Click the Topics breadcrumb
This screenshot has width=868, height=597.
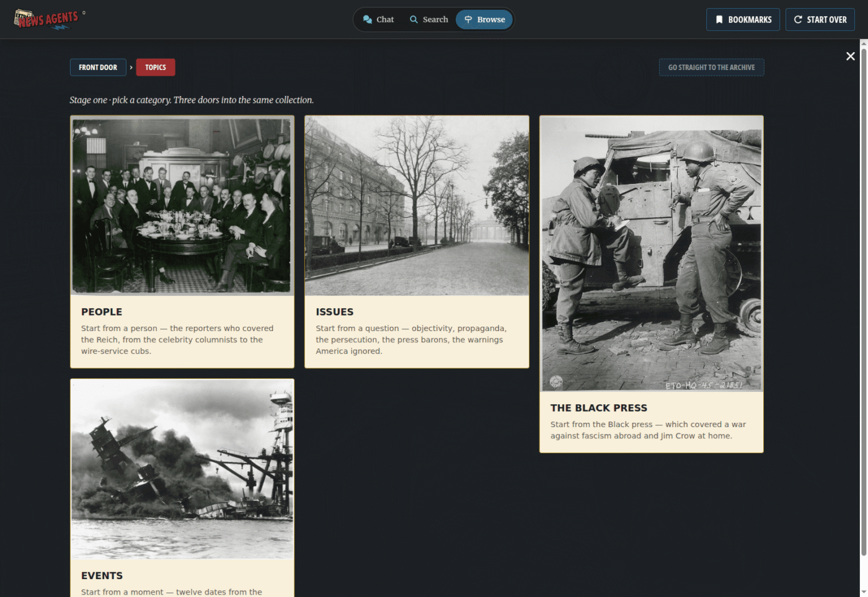(x=156, y=67)
